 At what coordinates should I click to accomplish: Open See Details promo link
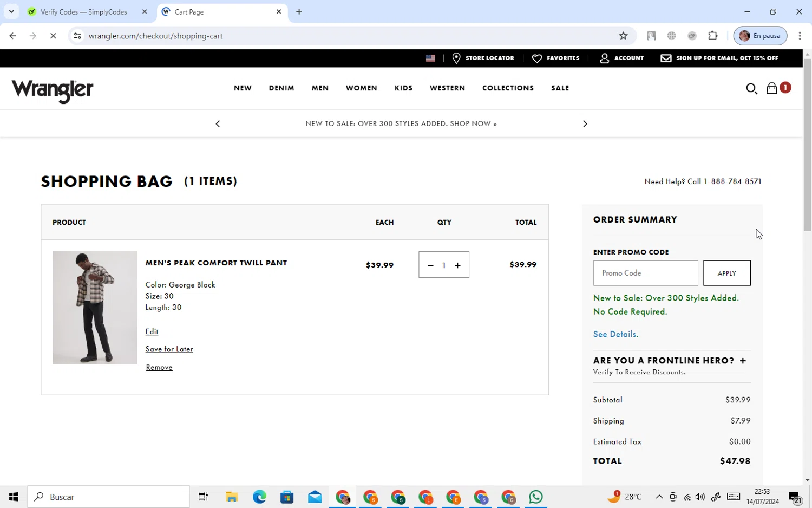[615, 334]
